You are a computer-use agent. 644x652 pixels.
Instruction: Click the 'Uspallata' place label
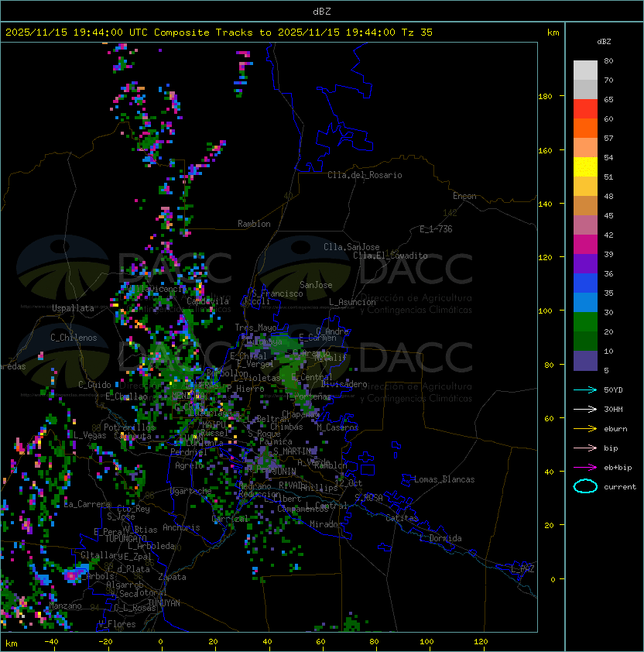tap(73, 308)
